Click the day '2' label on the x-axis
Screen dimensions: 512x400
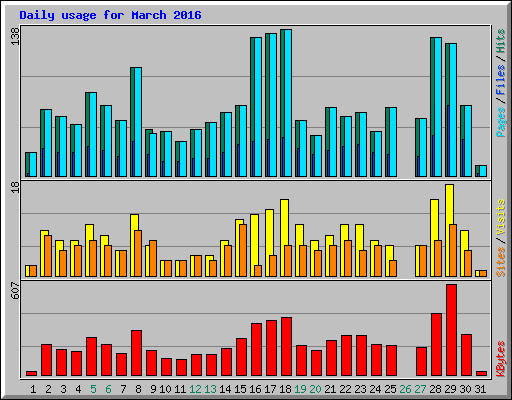click(48, 389)
